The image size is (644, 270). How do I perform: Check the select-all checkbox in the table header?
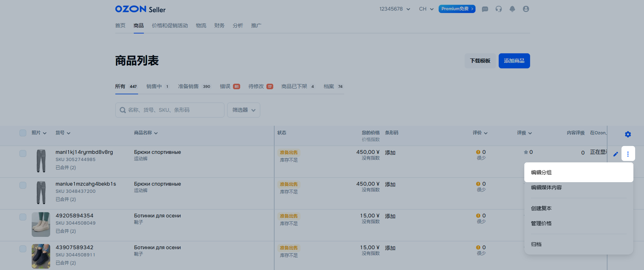[23, 133]
